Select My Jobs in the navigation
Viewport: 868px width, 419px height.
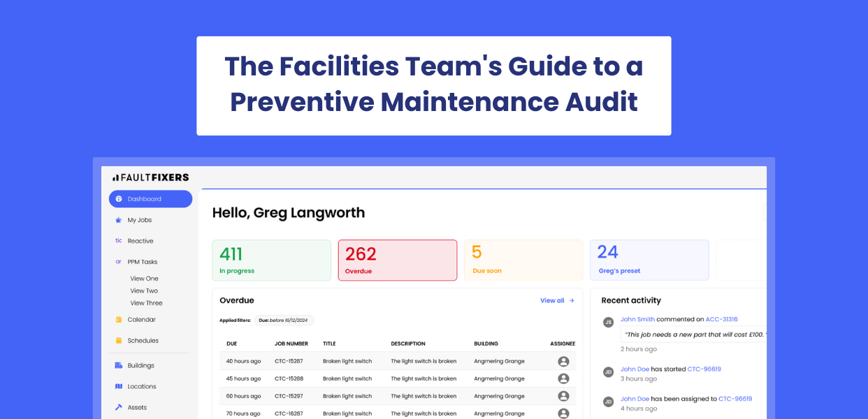[140, 219]
